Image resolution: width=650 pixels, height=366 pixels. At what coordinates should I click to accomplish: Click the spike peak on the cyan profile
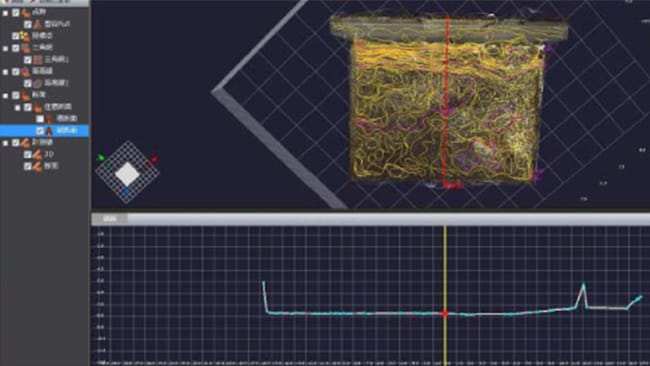click(584, 285)
